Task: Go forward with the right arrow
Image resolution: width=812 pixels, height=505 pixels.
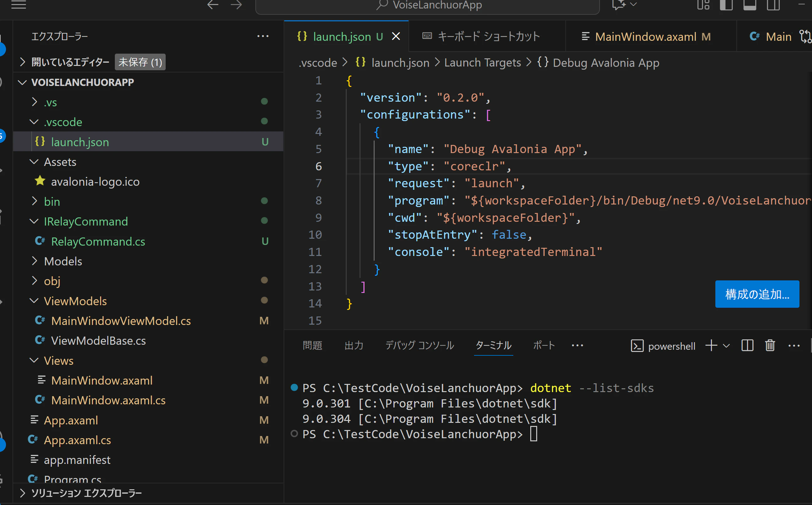Action: pos(236,5)
